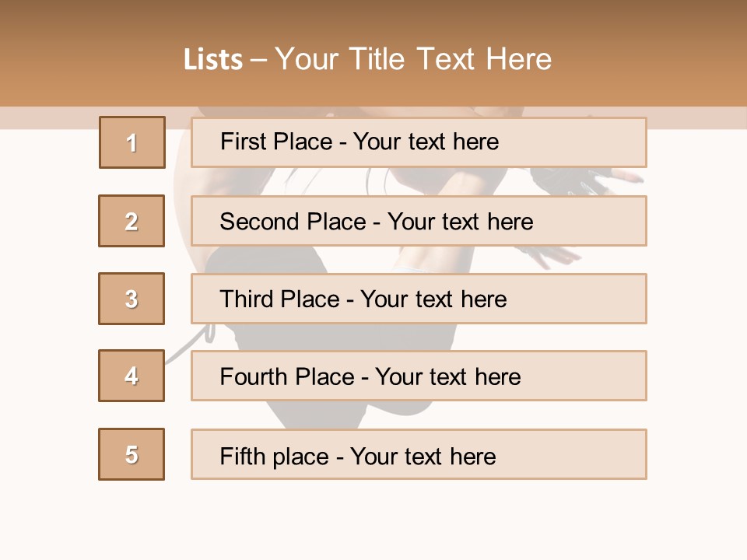Select the number 2 box
Image resolution: width=747 pixels, height=560 pixels.
(x=132, y=221)
